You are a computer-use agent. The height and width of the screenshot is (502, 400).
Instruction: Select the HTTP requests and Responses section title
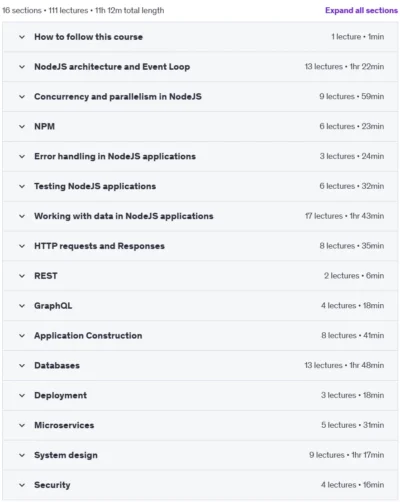[99, 246]
